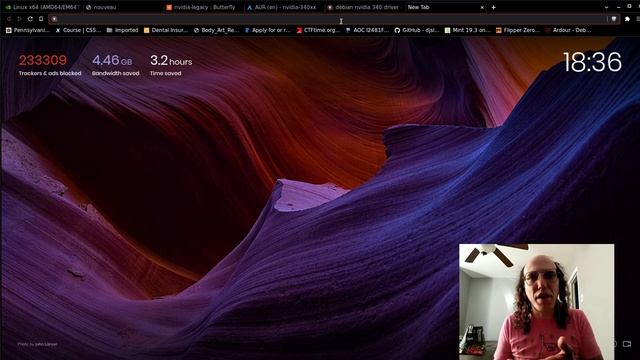This screenshot has height=360, width=640.
Task: Switch to the nouveau tab
Action: click(122, 7)
